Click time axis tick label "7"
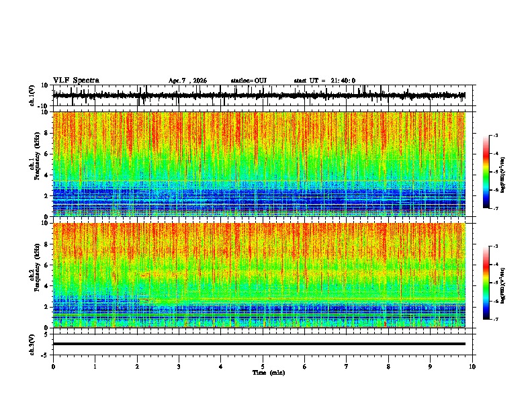The image size is (532, 411). tap(347, 367)
